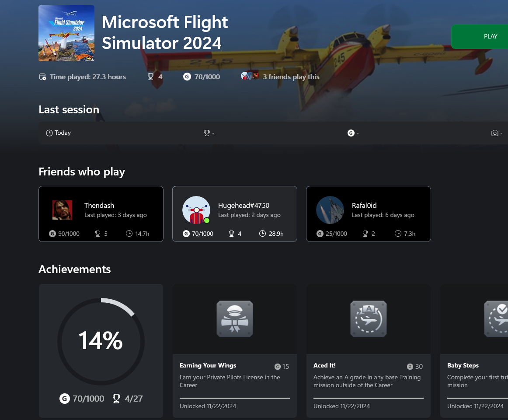508x420 pixels.
Task: Open the Baby Steps achievement badge
Action: (x=496, y=319)
